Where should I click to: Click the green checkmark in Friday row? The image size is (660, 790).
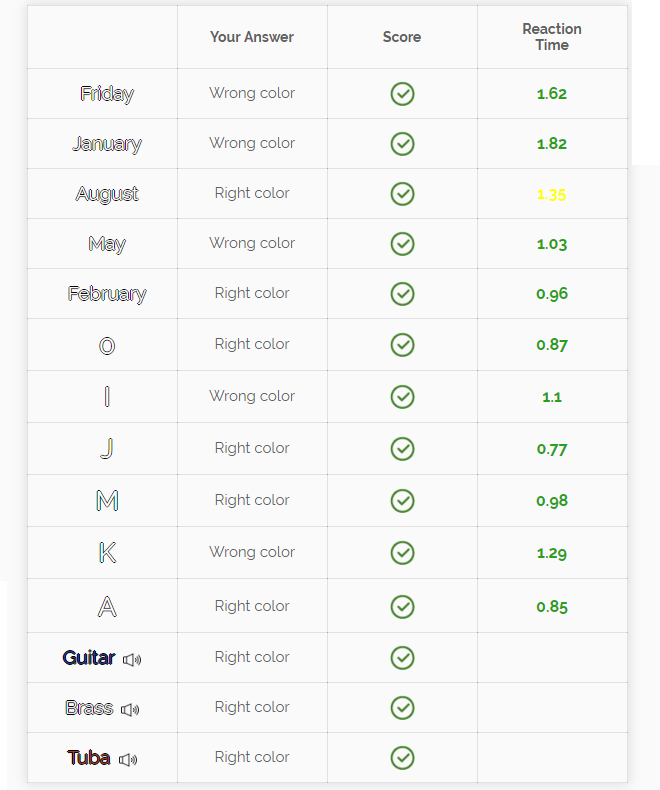point(402,94)
